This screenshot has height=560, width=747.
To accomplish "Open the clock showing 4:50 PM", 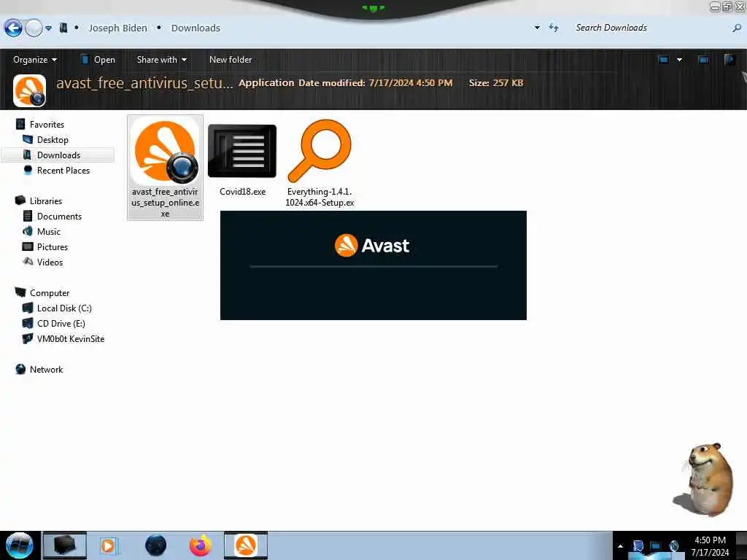I will (x=710, y=546).
